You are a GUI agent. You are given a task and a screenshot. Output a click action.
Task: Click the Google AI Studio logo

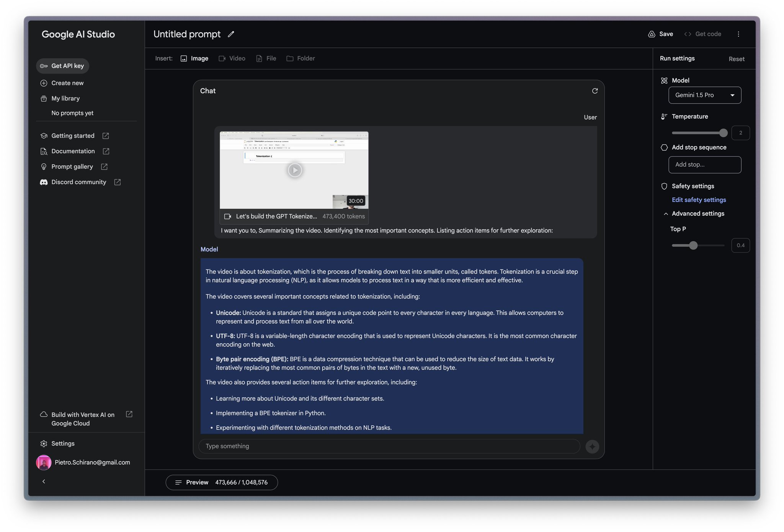click(78, 34)
